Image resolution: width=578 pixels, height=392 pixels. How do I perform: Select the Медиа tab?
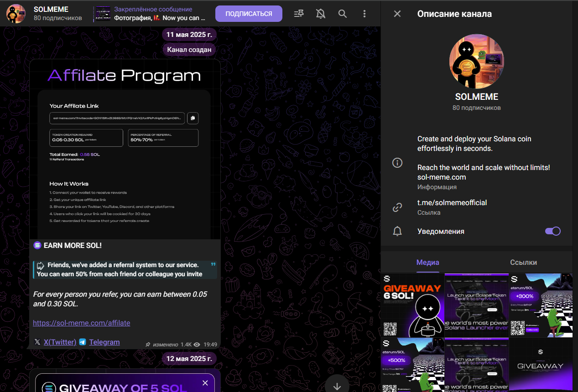coord(428,262)
